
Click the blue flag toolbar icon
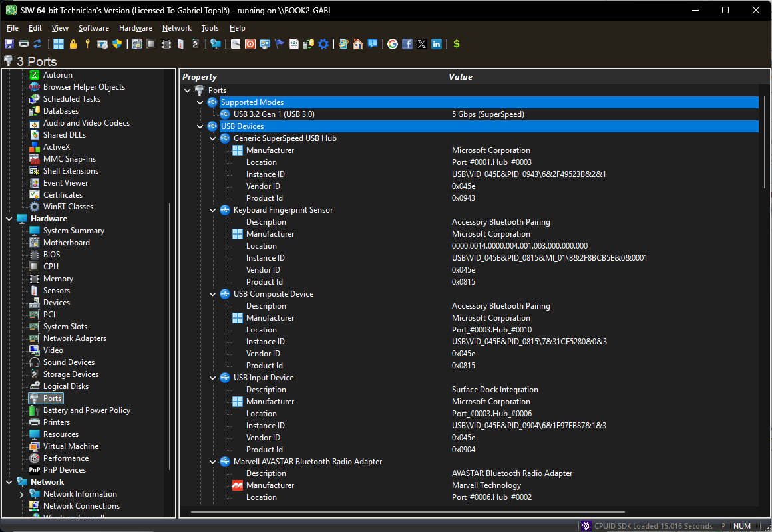279,44
